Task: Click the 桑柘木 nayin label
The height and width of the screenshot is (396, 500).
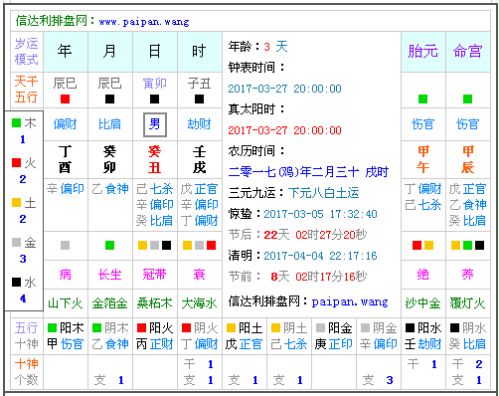Action: 154,303
